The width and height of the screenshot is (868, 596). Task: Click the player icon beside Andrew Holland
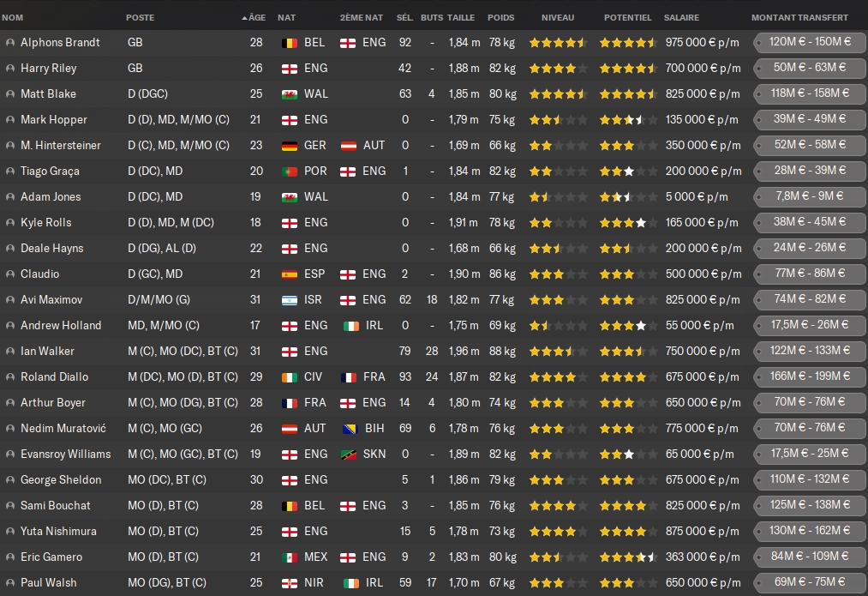click(x=10, y=326)
